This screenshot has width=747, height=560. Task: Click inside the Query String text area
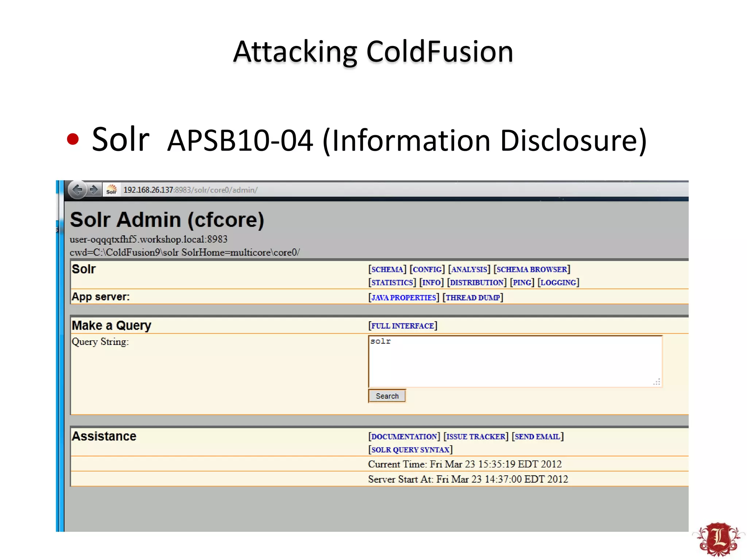point(515,361)
